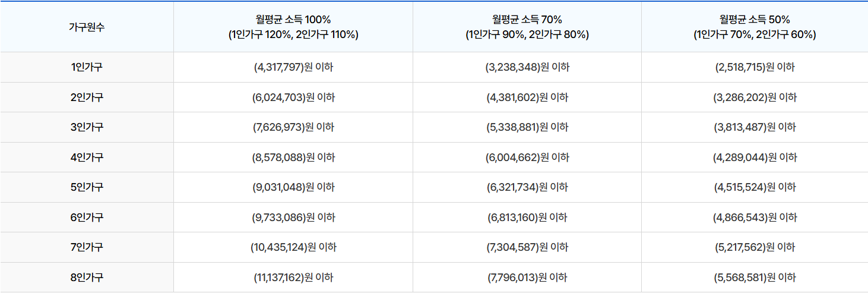Select the 2인가구 row label
868x293 pixels.
87,97
